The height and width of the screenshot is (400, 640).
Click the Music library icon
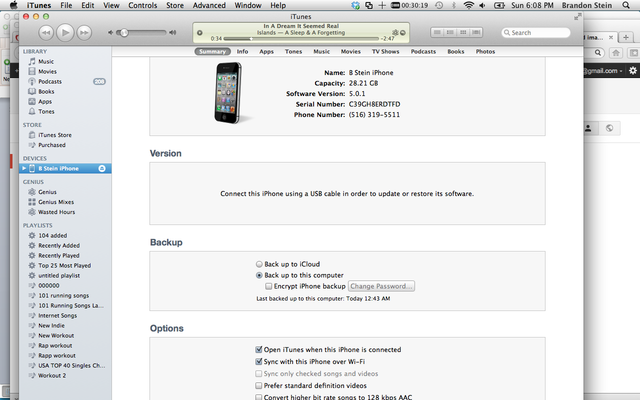click(x=32, y=61)
